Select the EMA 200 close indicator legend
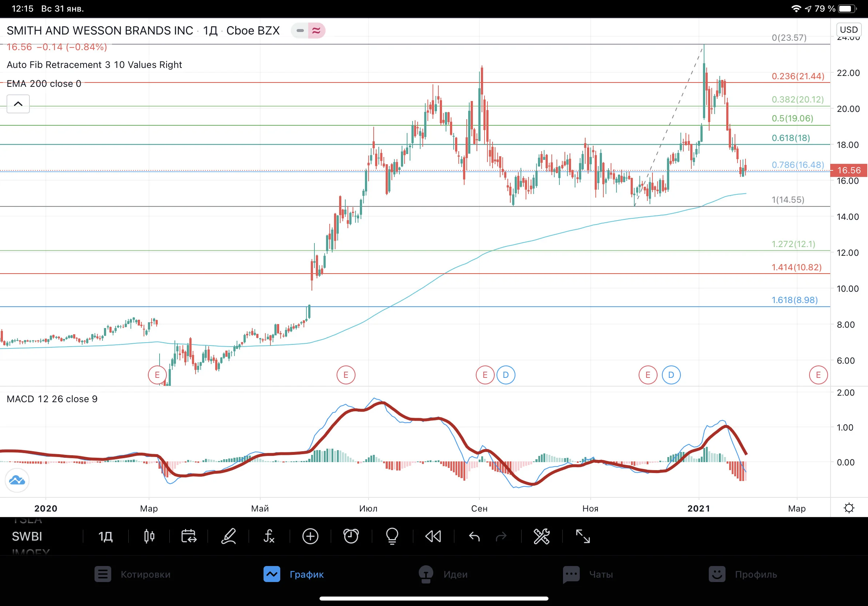This screenshot has width=868, height=606. (44, 84)
